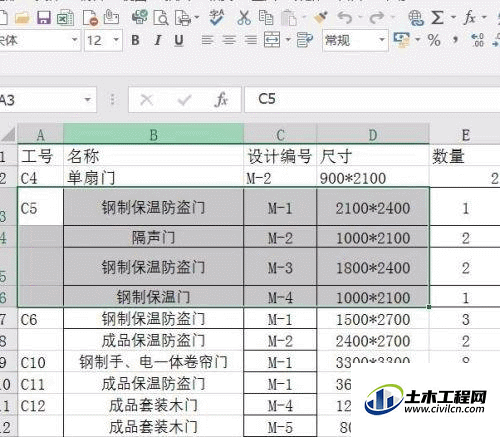Screen dimensions: 500x437
Task: Expand the undo history dropdown arrow
Action: point(360,17)
